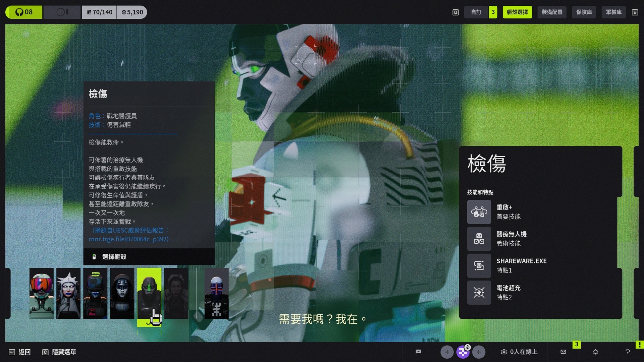Select the spiky white-haired shell thumbnail
Screen dimensions: 644x362
click(x=68, y=293)
